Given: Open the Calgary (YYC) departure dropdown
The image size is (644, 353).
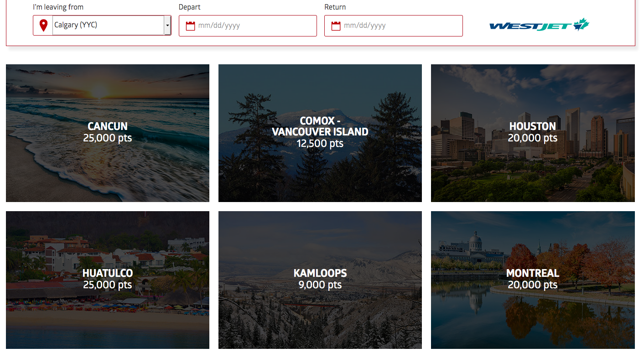Looking at the screenshot, I should click(102, 25).
